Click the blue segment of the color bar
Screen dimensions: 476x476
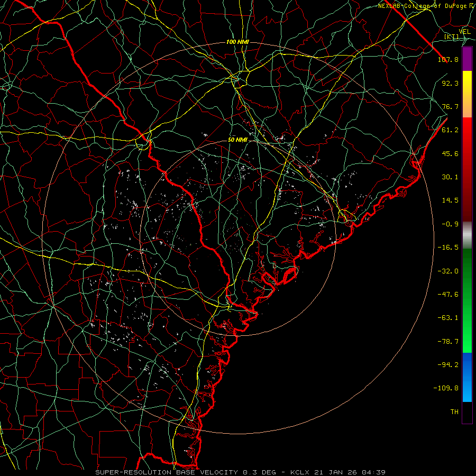click(467, 377)
